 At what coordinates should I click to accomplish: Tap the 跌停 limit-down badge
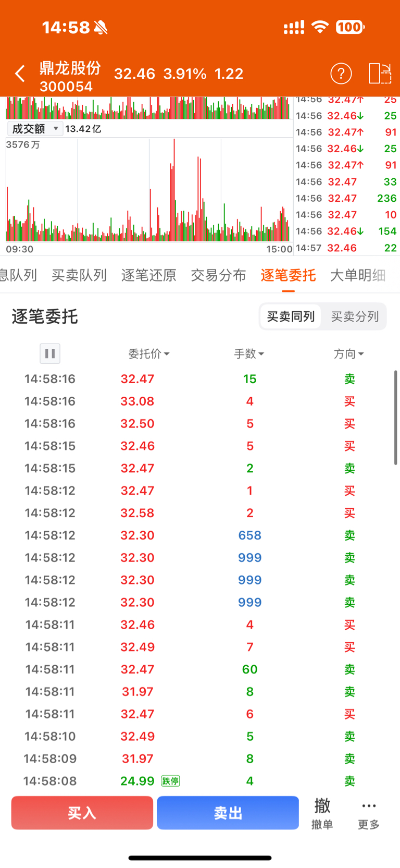(x=170, y=781)
